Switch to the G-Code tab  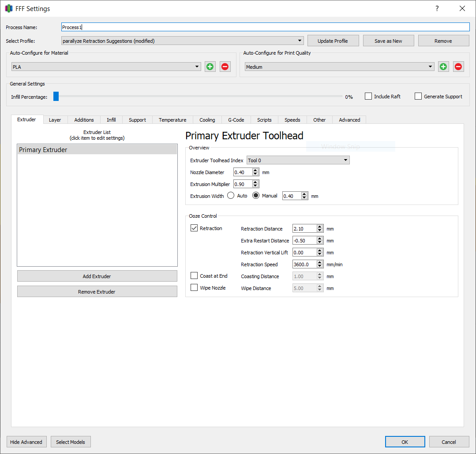[236, 120]
